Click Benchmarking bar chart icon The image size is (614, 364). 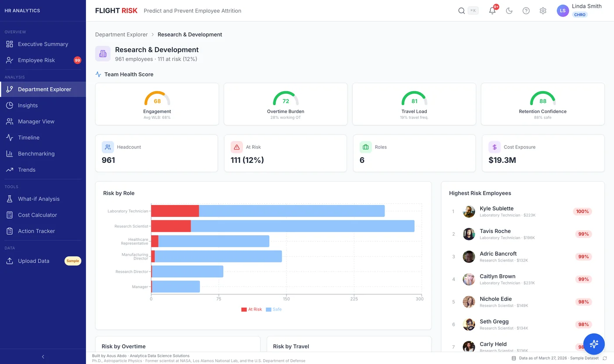coord(10,154)
